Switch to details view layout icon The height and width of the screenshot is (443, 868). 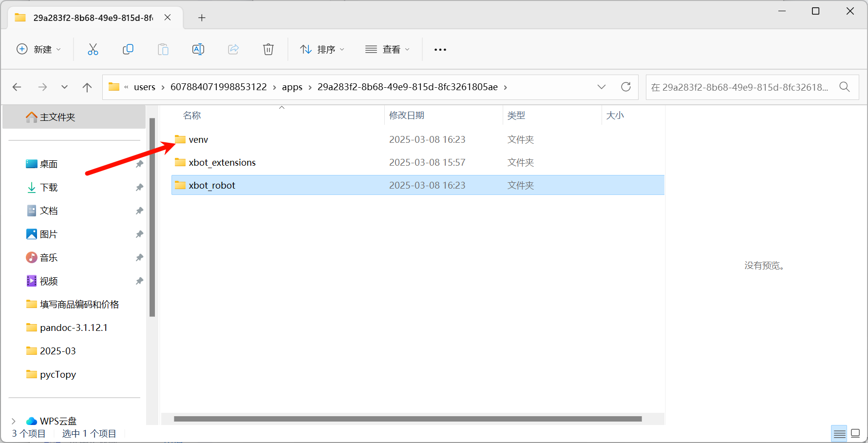tap(839, 433)
